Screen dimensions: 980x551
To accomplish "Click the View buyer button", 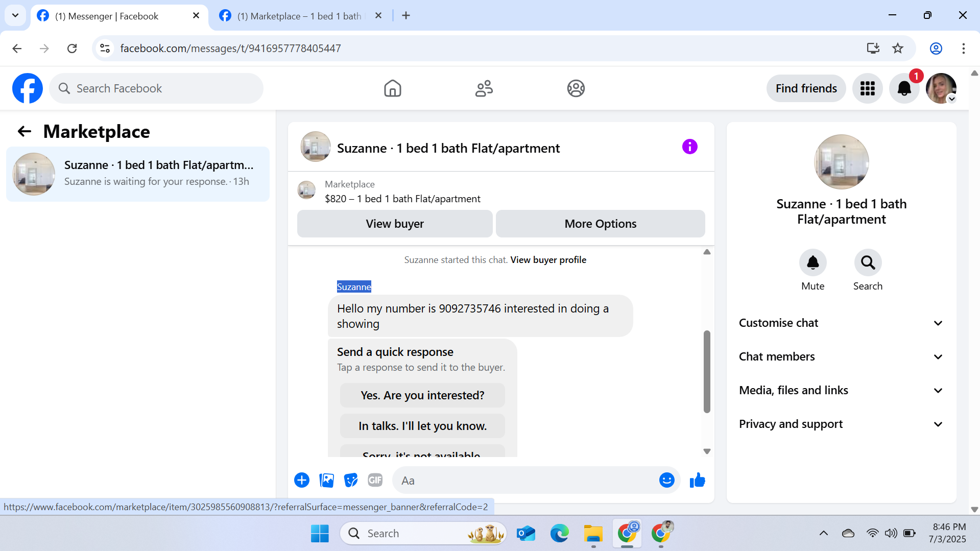I will coord(395,224).
